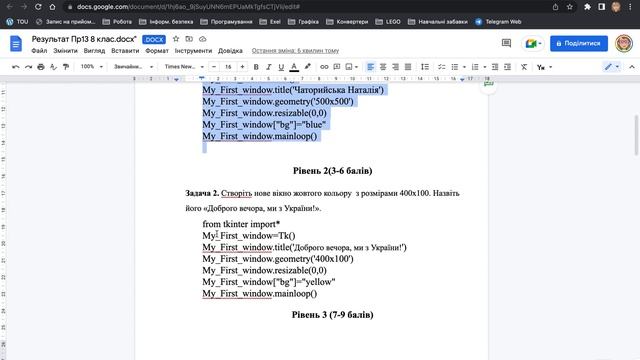Click the font size field showing 16
This screenshot has height=360, width=640.
point(228,67)
